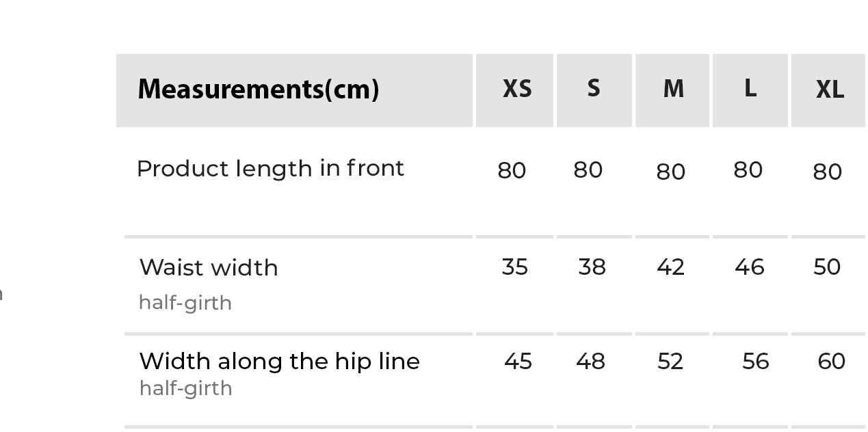Click the waist width value 38
The width and height of the screenshot is (868, 432).
click(x=592, y=267)
